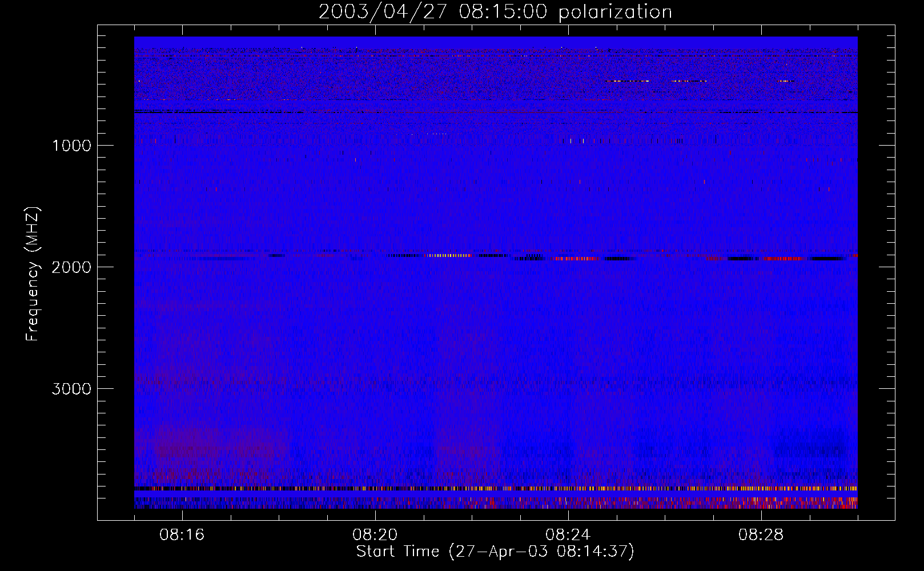Click the 'Frequency (MHZ)' axis label
Screen dimensions: 924x571
point(33,274)
